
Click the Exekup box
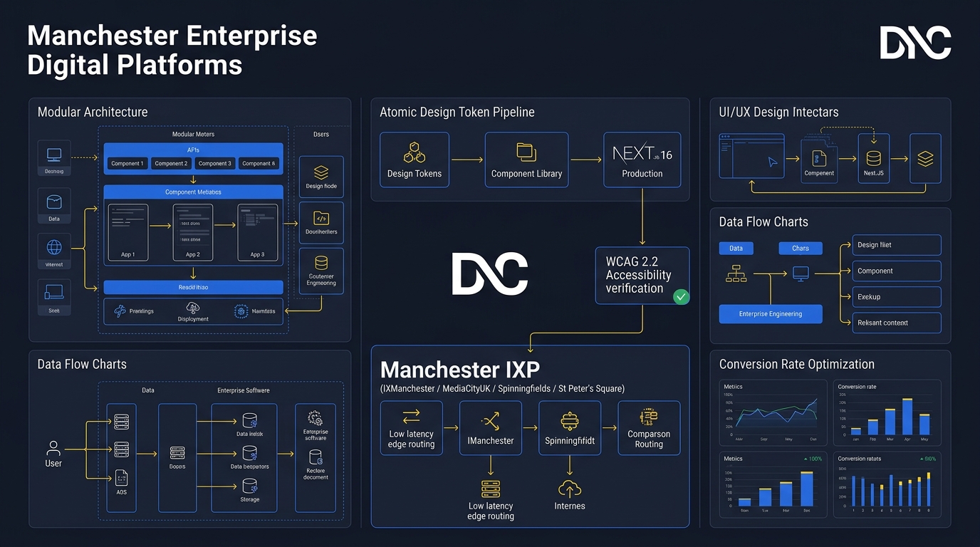[897, 297]
